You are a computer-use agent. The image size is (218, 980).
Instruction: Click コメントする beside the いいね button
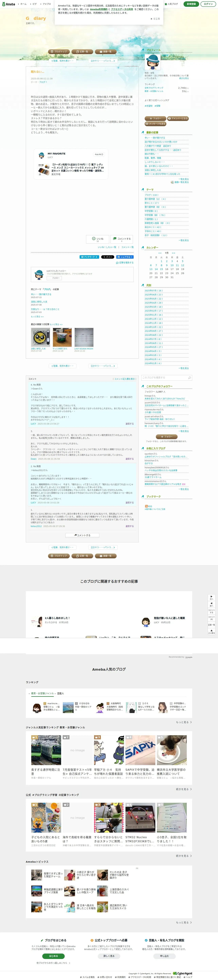click(122, 239)
